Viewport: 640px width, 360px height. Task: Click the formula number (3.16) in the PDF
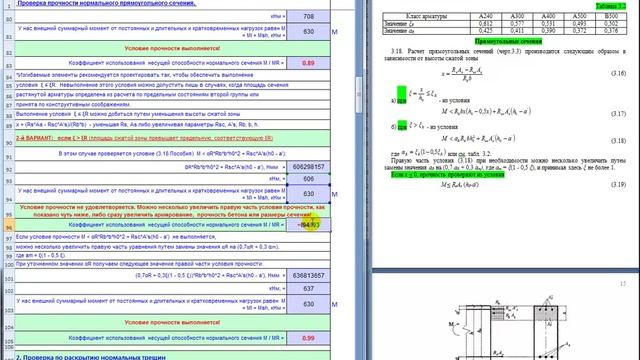(x=618, y=73)
